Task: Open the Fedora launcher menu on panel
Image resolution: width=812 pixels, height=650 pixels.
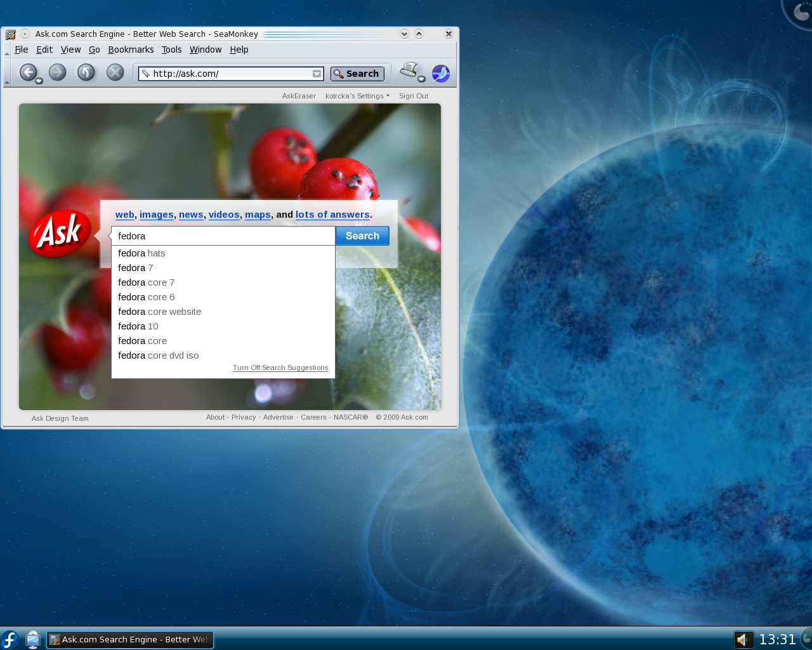Action: pyautogui.click(x=10, y=639)
